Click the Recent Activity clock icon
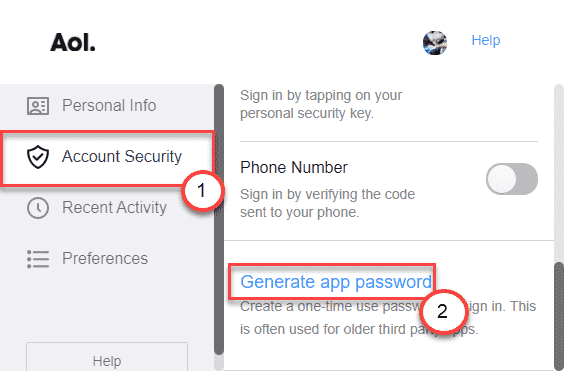 [x=38, y=208]
